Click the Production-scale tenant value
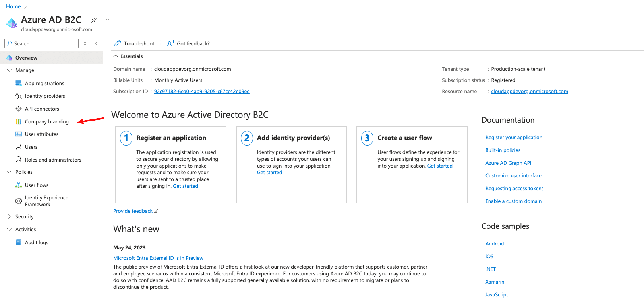644x298 pixels. [x=518, y=69]
